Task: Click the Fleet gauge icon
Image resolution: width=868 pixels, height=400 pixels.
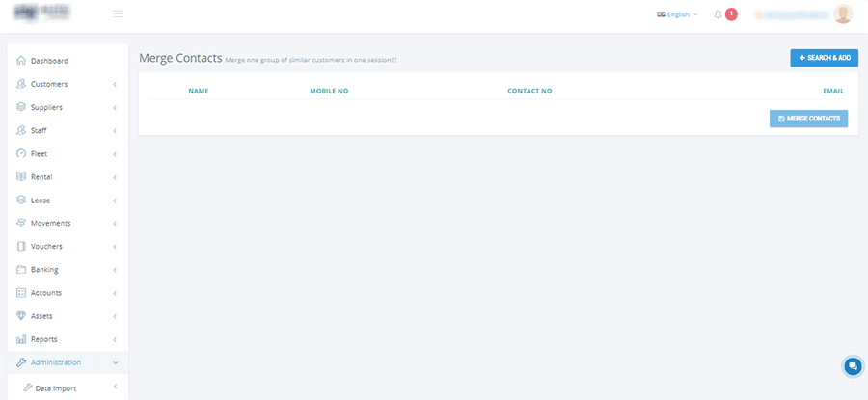Action: [x=21, y=153]
